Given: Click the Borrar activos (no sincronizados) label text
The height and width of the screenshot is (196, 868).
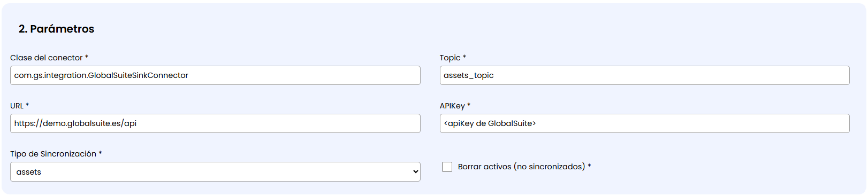Looking at the screenshot, I should (521, 167).
